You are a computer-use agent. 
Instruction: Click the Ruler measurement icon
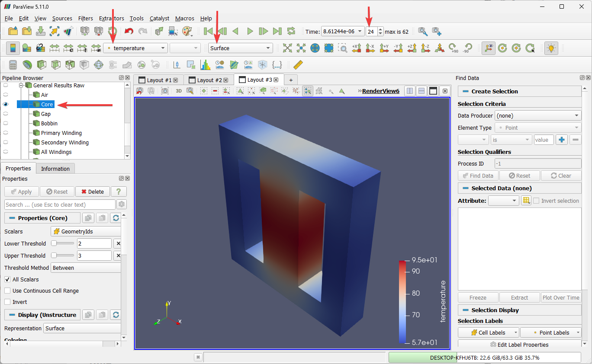click(x=298, y=65)
